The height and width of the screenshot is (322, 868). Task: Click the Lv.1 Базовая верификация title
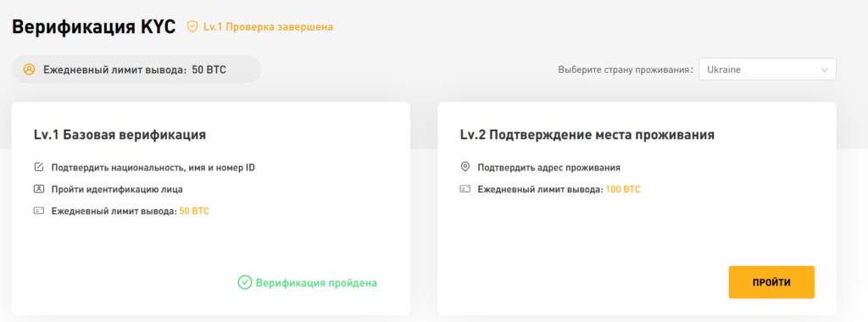[x=120, y=135]
